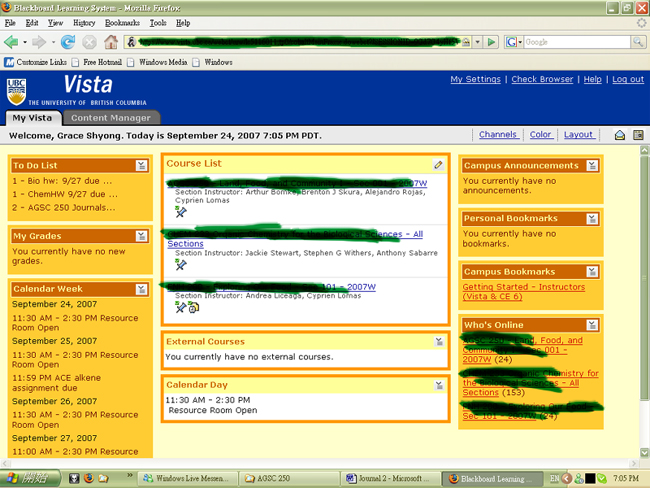The height and width of the screenshot is (488, 650).
Task: Open the Windows Start button
Action: click(x=30, y=478)
